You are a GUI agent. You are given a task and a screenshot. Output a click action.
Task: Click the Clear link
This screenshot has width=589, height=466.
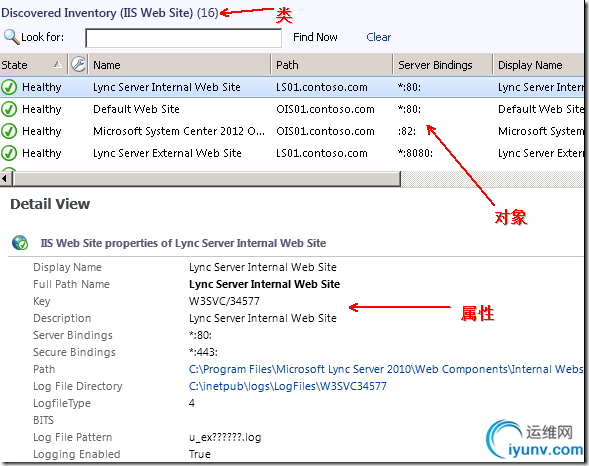click(379, 37)
